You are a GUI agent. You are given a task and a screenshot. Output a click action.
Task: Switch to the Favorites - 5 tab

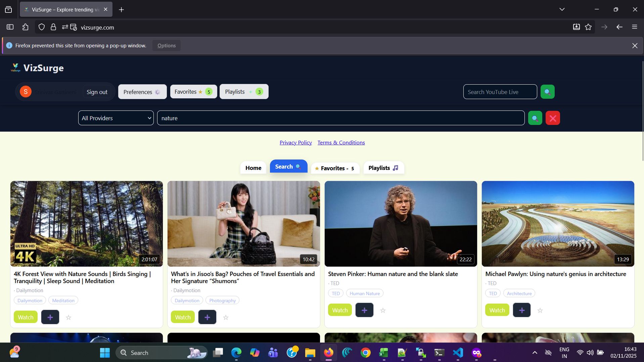335,168
